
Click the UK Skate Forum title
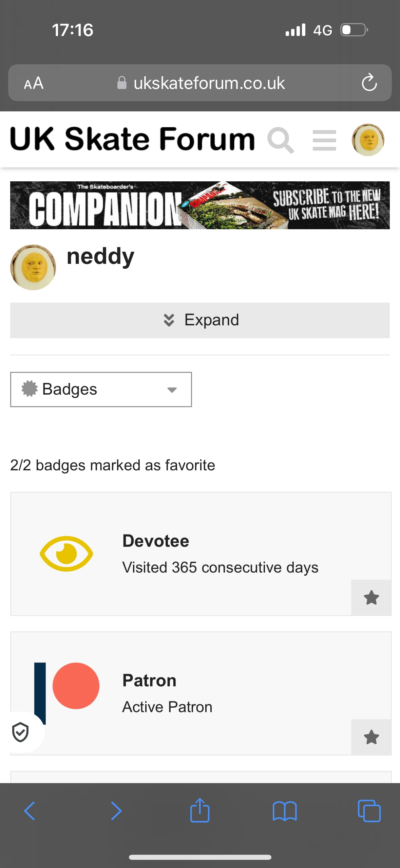132,139
